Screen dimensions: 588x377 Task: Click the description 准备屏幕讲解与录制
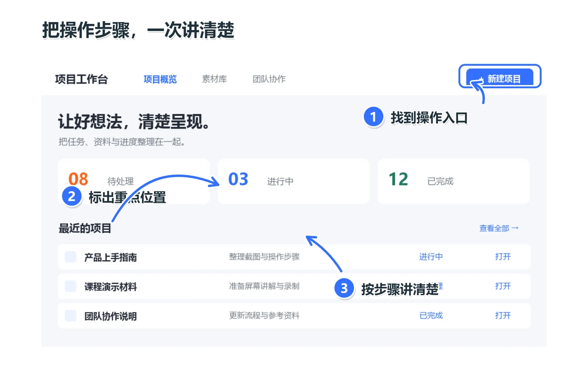(264, 286)
